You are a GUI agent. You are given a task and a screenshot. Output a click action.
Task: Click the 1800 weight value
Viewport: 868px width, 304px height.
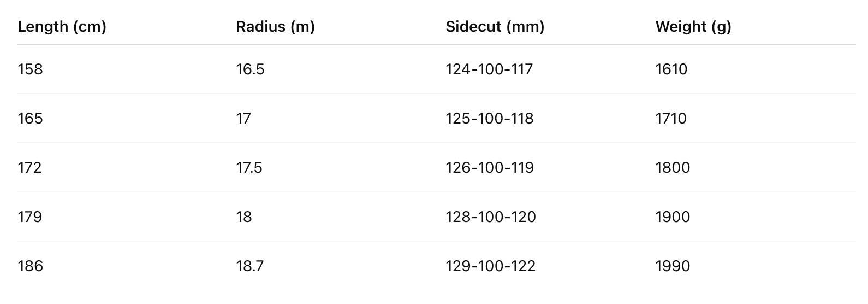tap(673, 168)
